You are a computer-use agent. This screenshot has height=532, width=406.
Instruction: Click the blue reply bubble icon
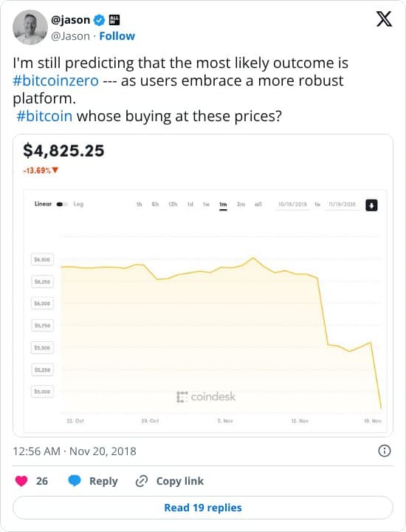coord(75,481)
